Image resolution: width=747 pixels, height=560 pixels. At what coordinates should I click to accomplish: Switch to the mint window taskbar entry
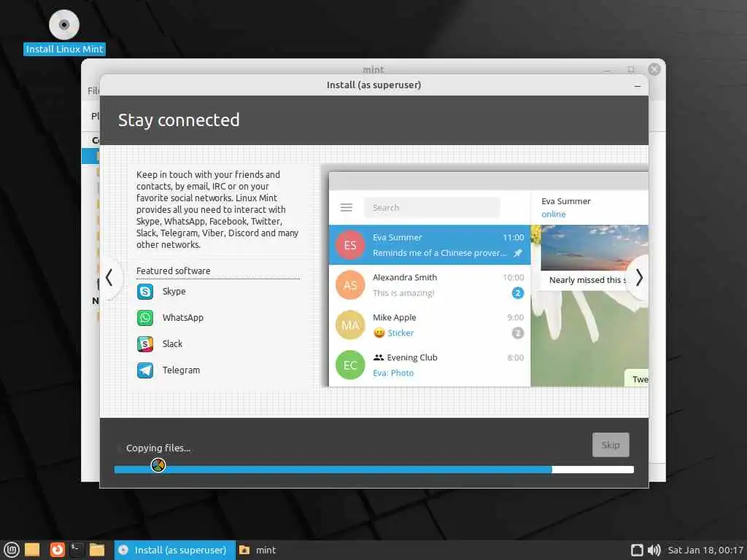point(258,550)
